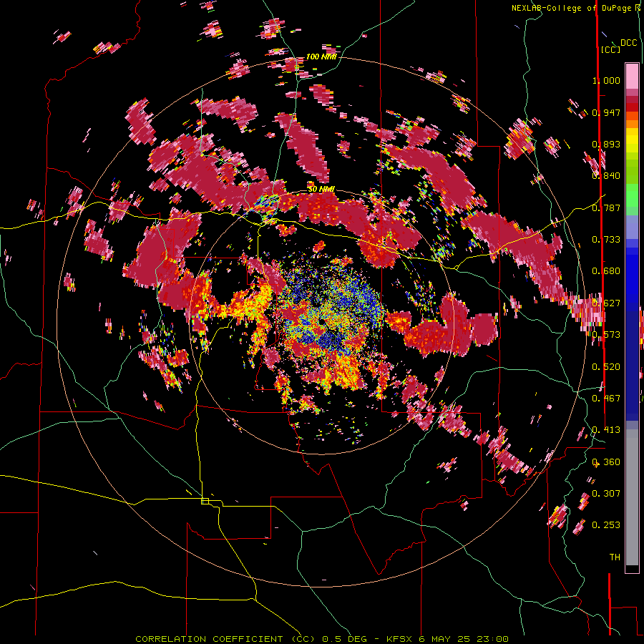Click the [CC] units label
Image resolution: width=644 pixels, height=644 pixels.
click(x=610, y=49)
